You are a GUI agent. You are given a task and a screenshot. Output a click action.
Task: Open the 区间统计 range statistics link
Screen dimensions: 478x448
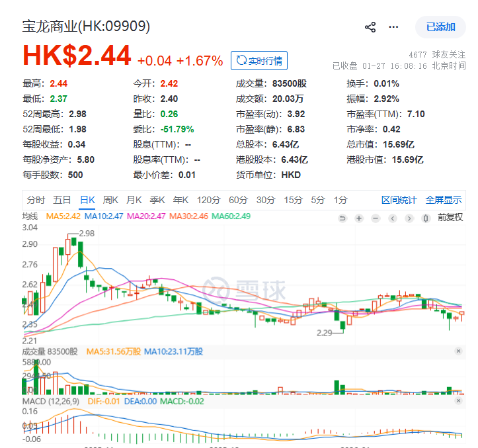tap(399, 200)
